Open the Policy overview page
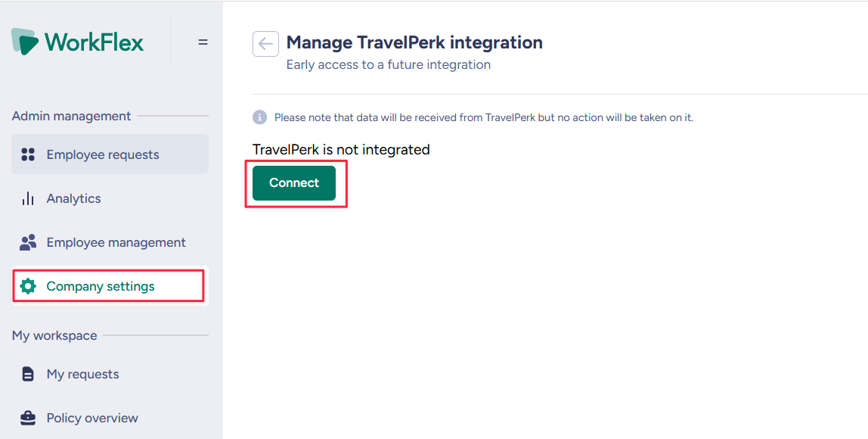 [110, 418]
